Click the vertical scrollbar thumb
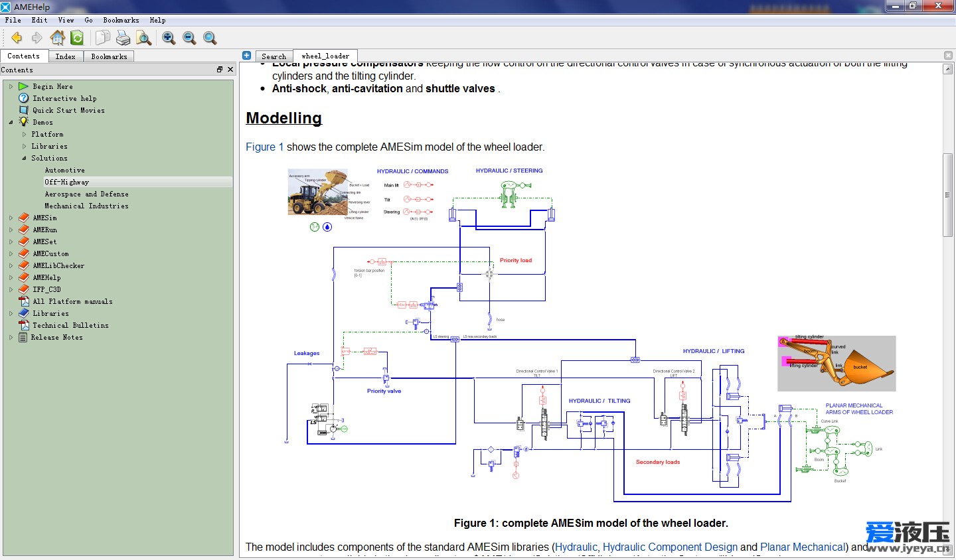Screen dimensions: 956x560 coord(947,194)
